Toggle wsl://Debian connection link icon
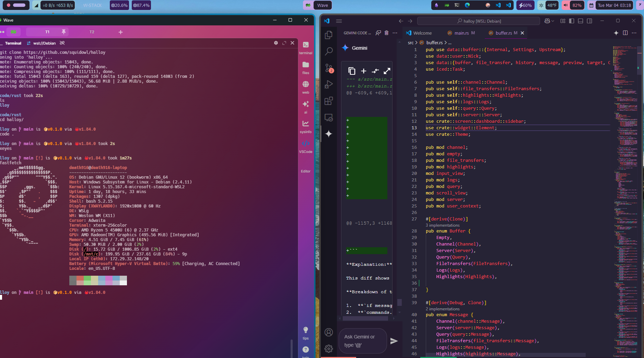This screenshot has height=358, width=644. click(62, 43)
